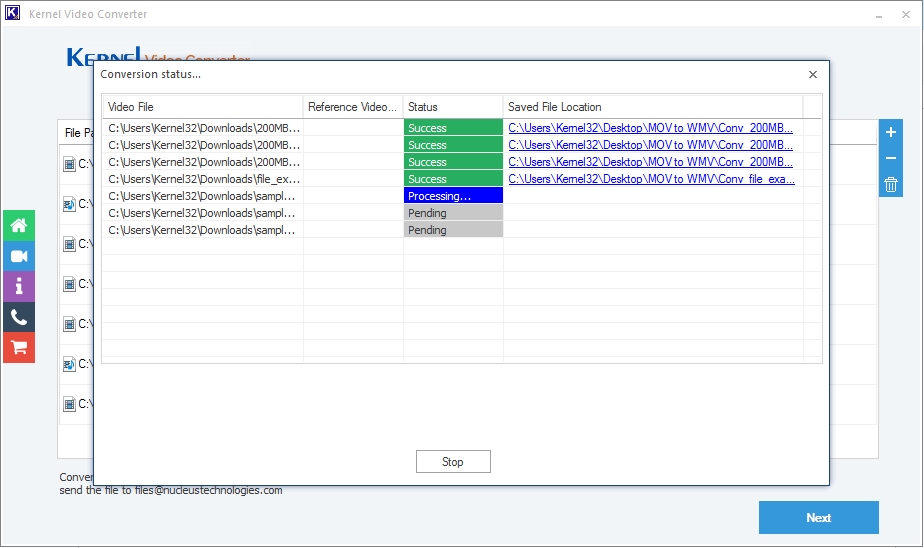Open the shopping cart sidebar icon

[x=19, y=348]
